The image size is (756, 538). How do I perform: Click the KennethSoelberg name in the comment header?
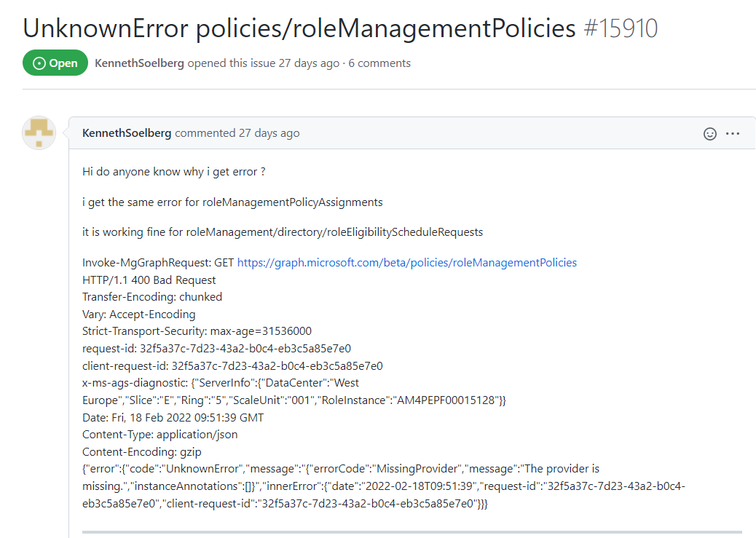127,133
